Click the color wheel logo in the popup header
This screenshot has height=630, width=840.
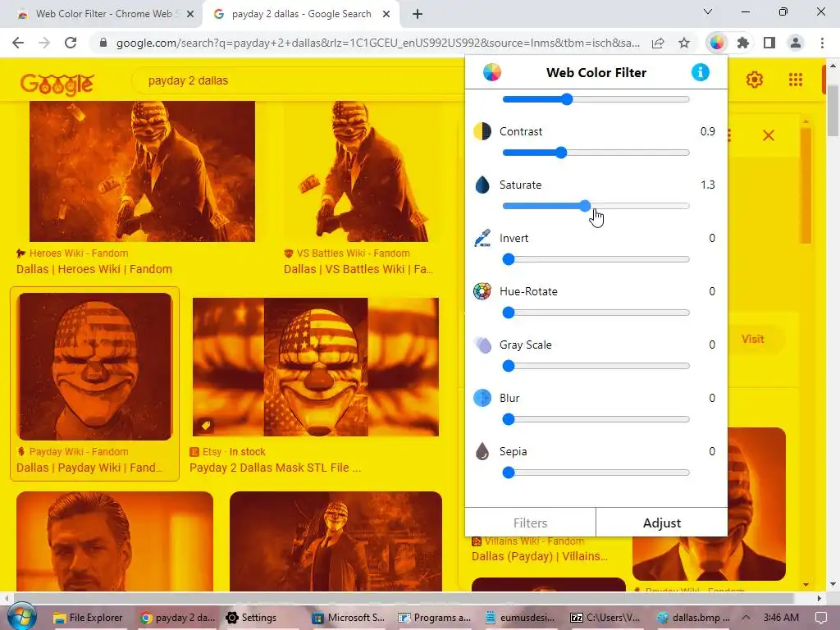pos(492,72)
